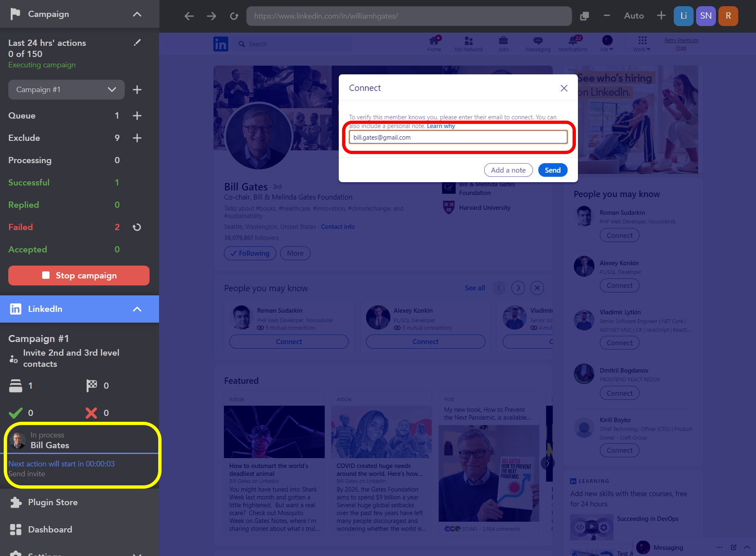Edit last 24 hrs actions limit pencil
The width and height of the screenshot is (756, 556).
tap(137, 43)
